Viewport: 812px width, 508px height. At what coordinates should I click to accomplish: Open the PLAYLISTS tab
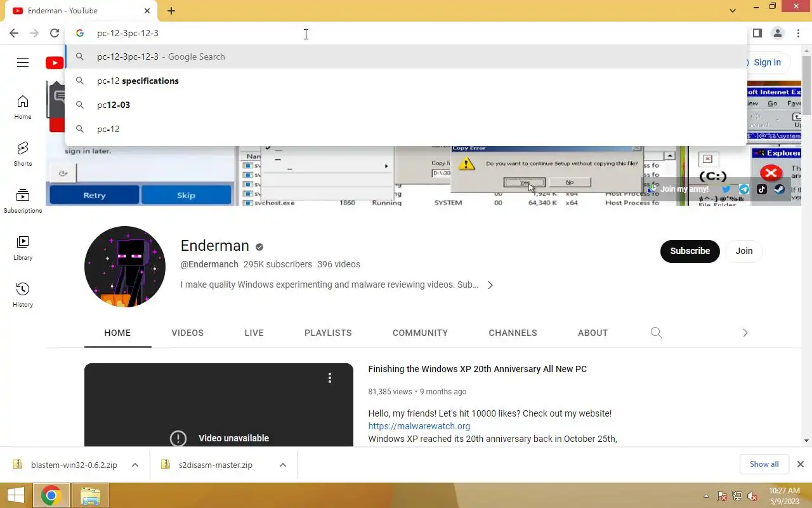click(x=328, y=333)
